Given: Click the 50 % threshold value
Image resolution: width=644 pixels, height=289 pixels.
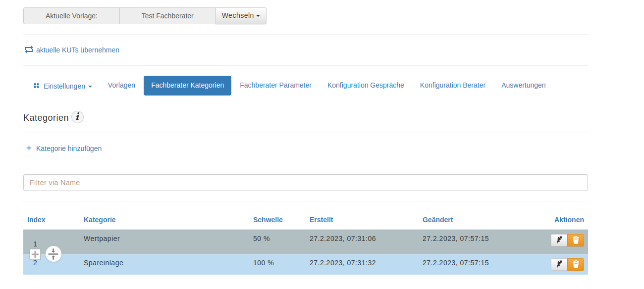Looking at the screenshot, I should point(262,239).
